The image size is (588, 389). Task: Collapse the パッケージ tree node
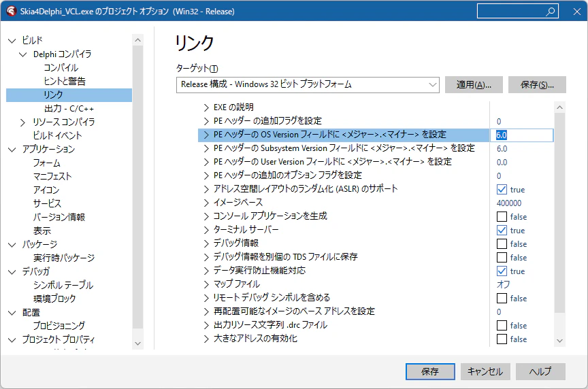[12, 245]
